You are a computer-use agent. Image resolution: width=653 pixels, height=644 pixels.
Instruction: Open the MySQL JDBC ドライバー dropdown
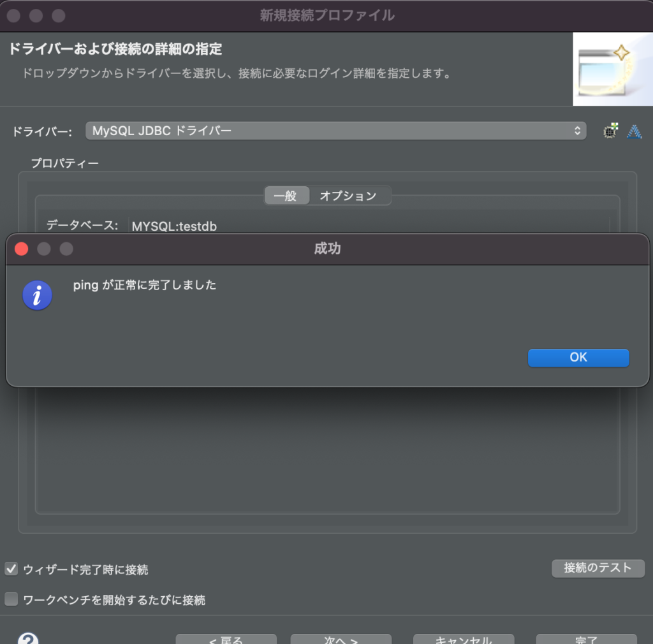[335, 131]
